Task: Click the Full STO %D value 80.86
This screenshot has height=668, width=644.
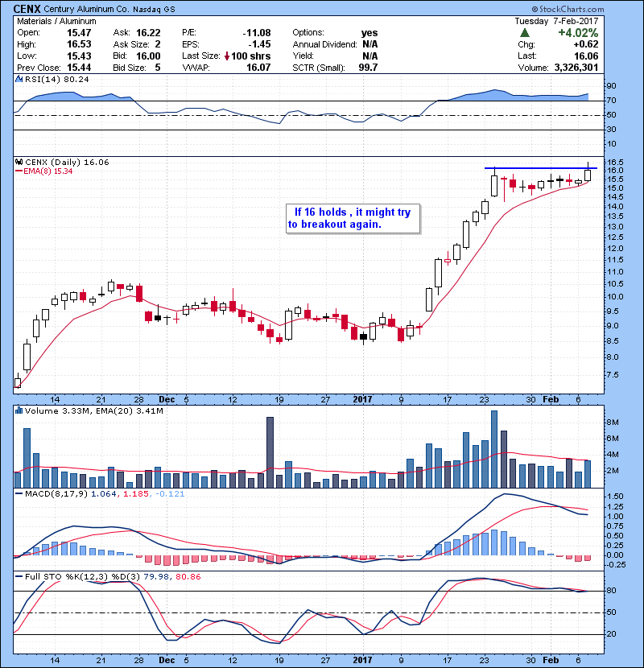Action: click(x=188, y=577)
